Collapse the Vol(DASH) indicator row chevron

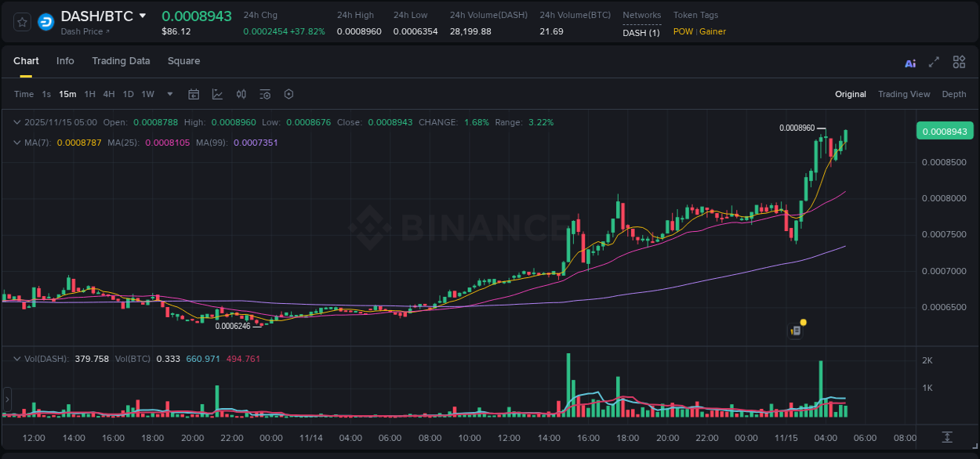click(x=17, y=358)
